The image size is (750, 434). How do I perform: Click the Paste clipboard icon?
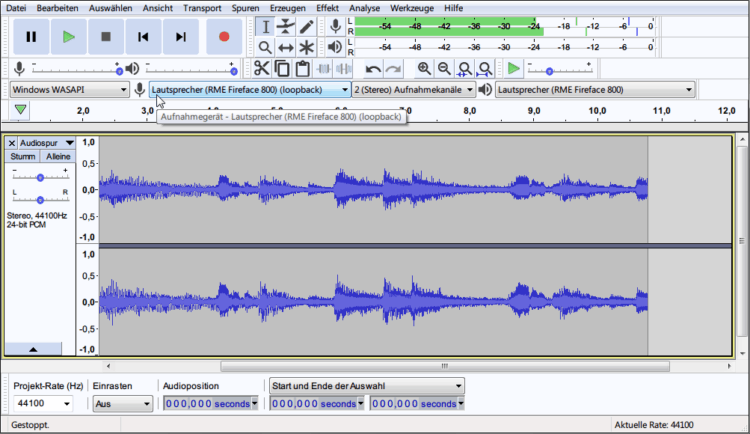click(x=302, y=69)
